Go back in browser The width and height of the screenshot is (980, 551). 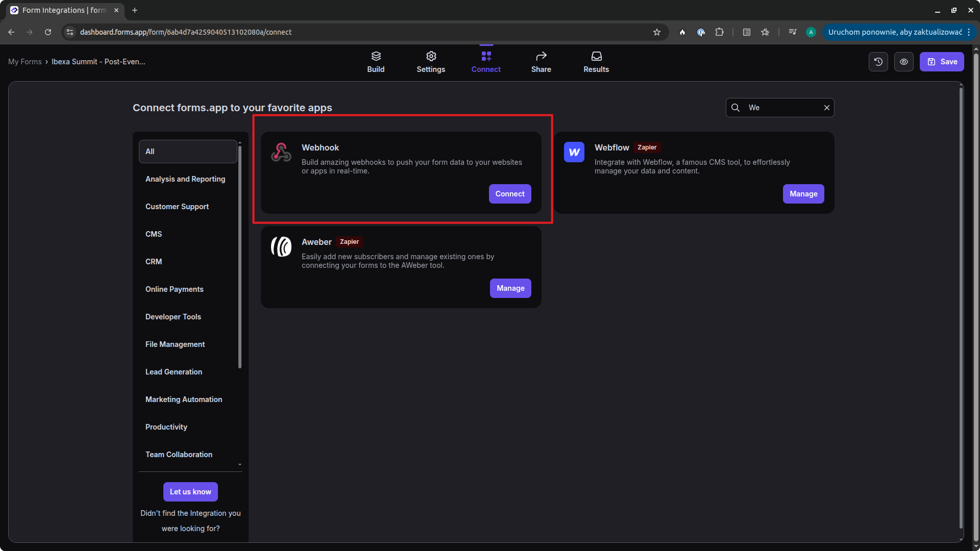click(x=11, y=32)
